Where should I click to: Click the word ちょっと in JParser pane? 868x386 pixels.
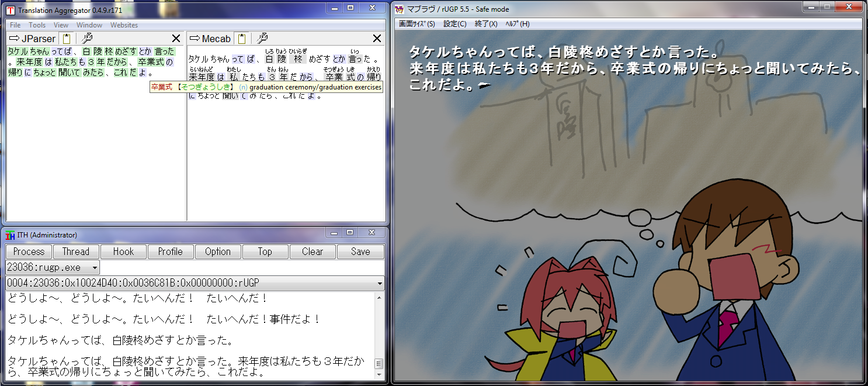tap(44, 73)
